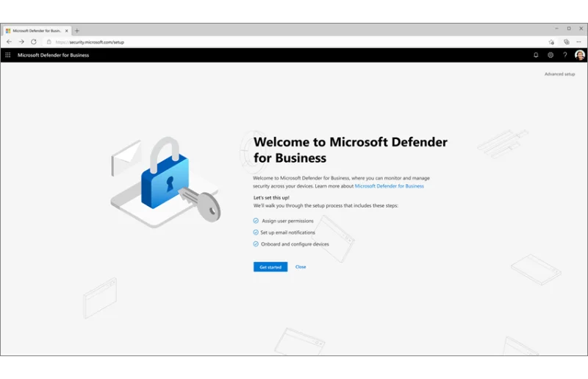Click the Assign user permissions check icon
Viewport: 588px width, 379px height.
coord(256,221)
